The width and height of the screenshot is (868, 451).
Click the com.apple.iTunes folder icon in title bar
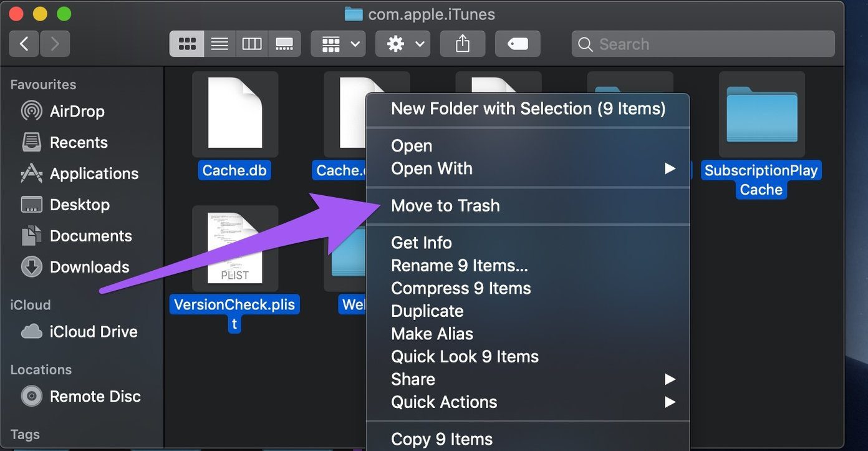click(354, 14)
